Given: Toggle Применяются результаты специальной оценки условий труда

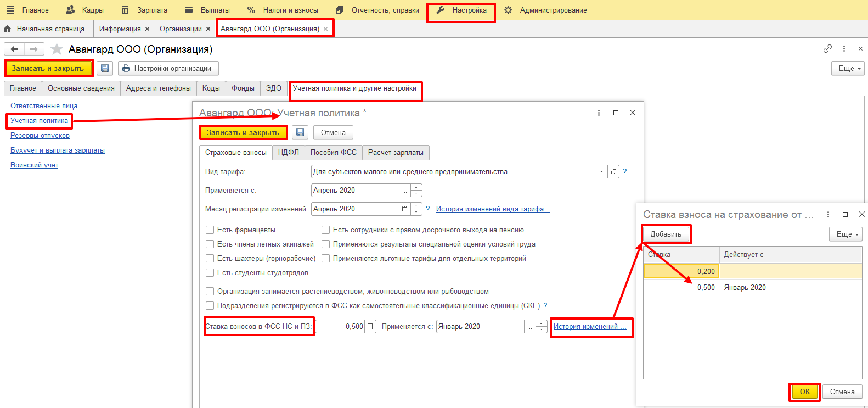Looking at the screenshot, I should coord(325,244).
